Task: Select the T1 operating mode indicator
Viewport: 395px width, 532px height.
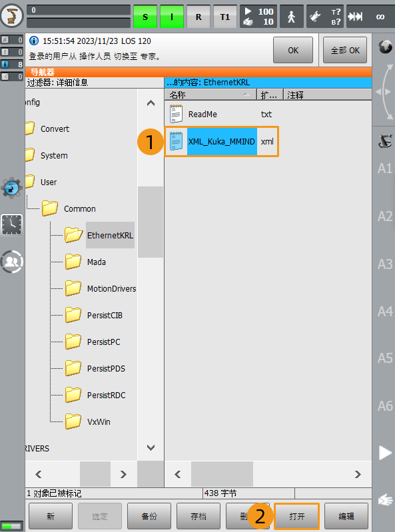Action: point(225,17)
